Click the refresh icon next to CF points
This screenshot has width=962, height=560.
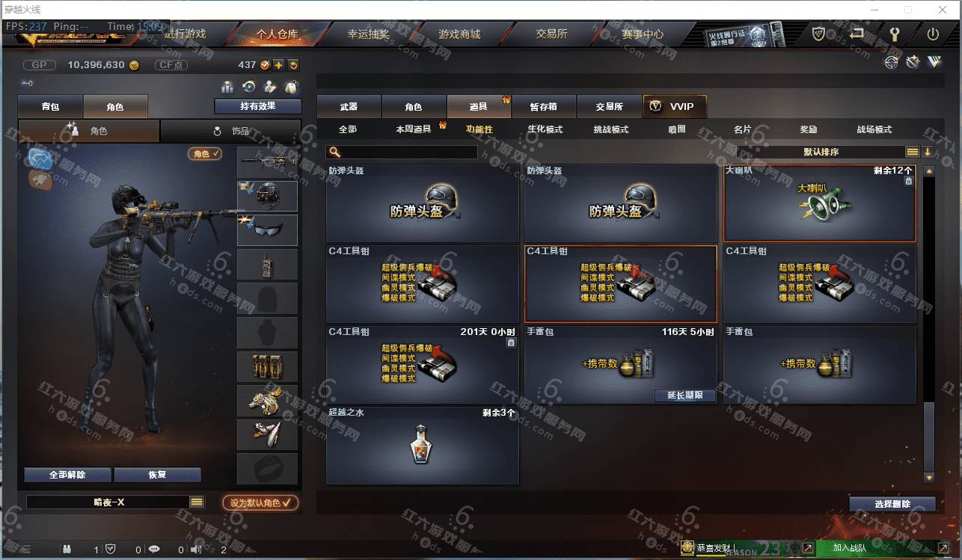click(293, 65)
